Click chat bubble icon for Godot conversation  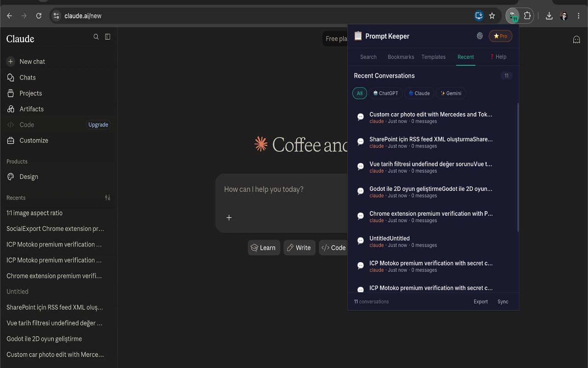[361, 192]
